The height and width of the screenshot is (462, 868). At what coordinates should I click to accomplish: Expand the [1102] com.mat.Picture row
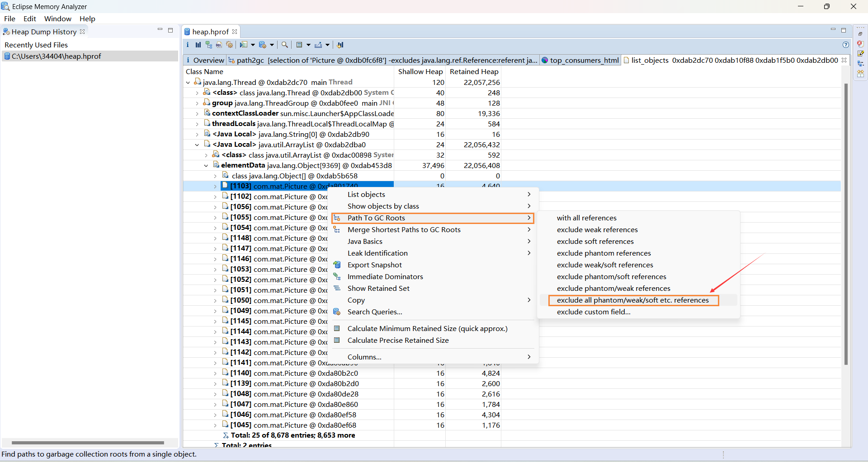(x=215, y=197)
